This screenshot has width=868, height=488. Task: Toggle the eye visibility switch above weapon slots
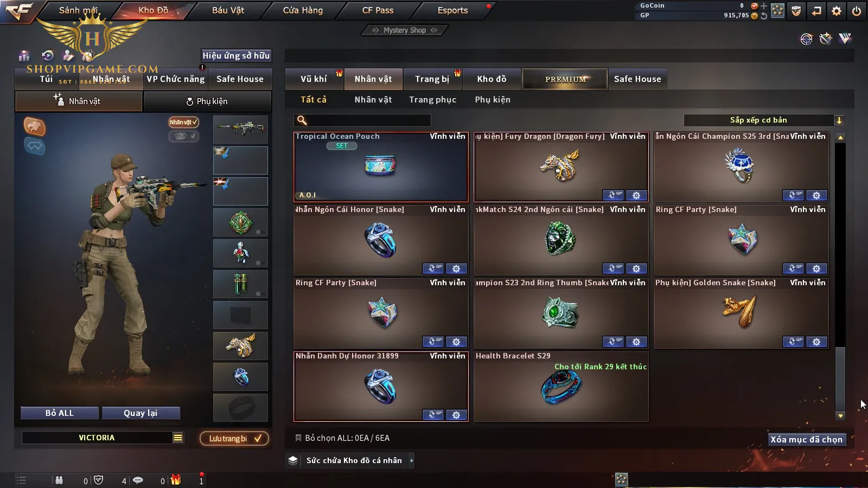[183, 136]
